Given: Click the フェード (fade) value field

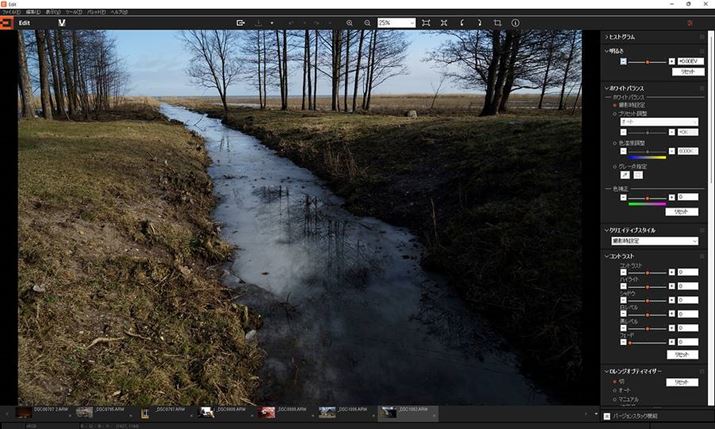Looking at the screenshot, I should coord(687,342).
